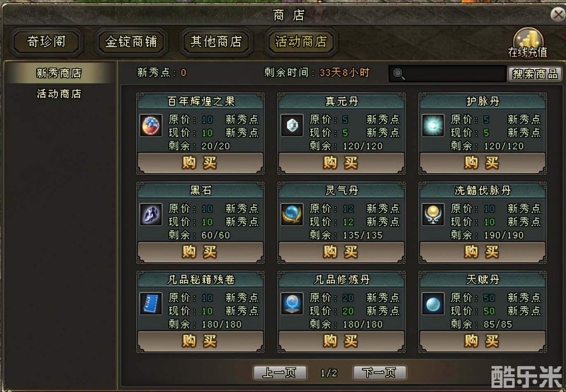Click 购买 under 天赋丹

click(x=482, y=341)
